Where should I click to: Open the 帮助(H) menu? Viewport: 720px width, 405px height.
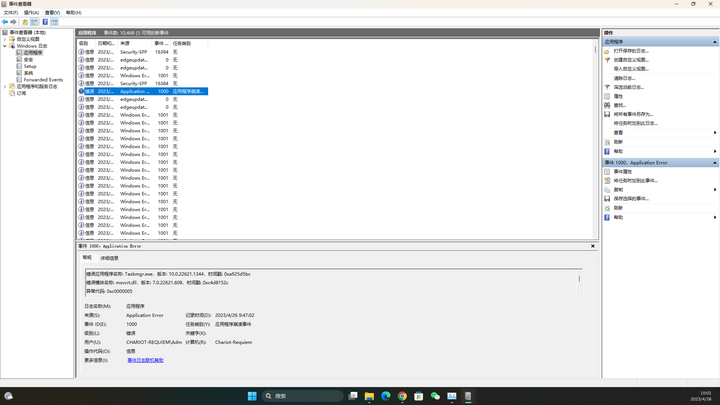pos(73,12)
